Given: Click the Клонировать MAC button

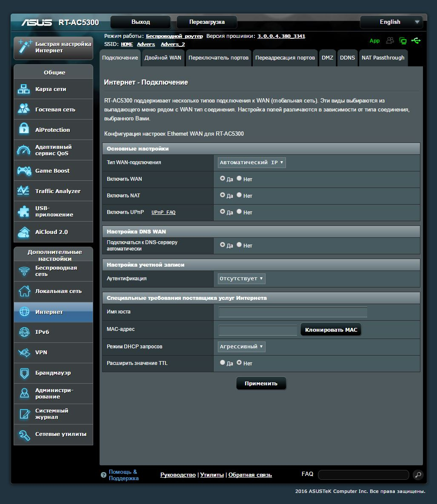Looking at the screenshot, I should coord(331,330).
